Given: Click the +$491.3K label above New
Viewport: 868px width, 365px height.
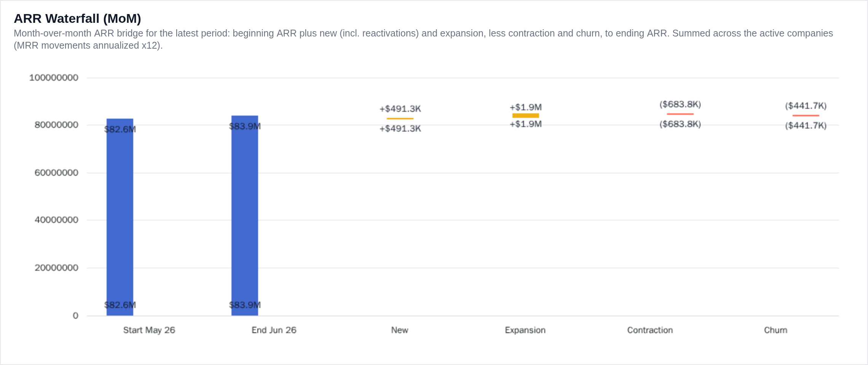Looking at the screenshot, I should click(x=400, y=109).
